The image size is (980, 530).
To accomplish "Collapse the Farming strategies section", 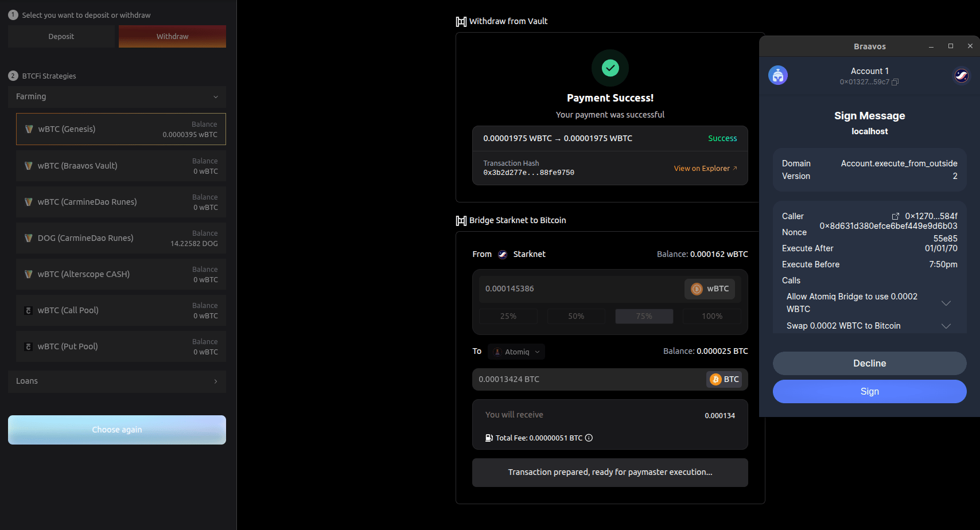I will click(117, 96).
